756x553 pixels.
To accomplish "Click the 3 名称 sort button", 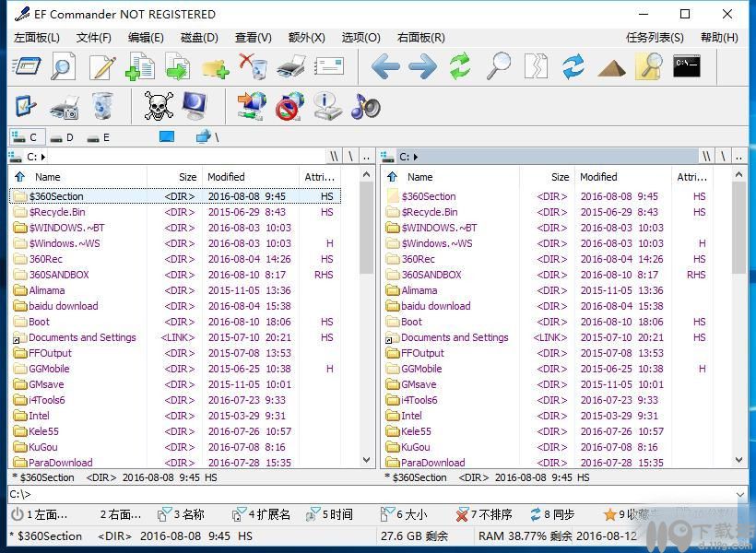I will pos(182,515).
